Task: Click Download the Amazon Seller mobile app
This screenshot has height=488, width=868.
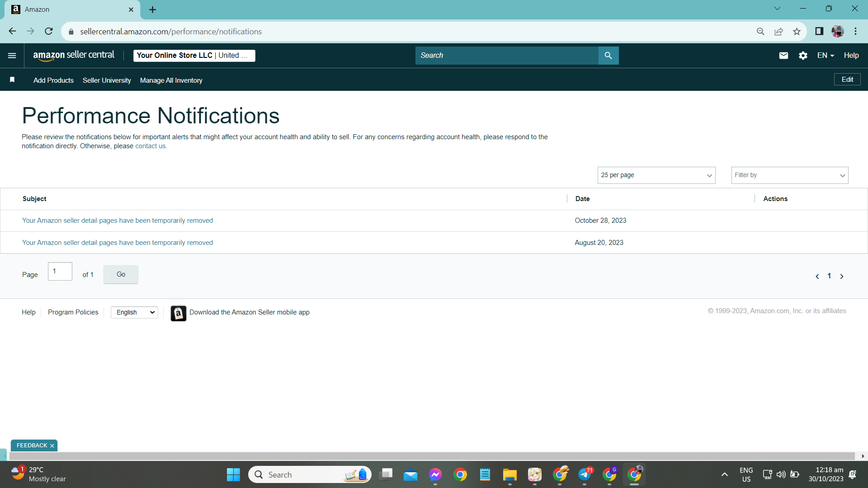Action: [x=250, y=312]
